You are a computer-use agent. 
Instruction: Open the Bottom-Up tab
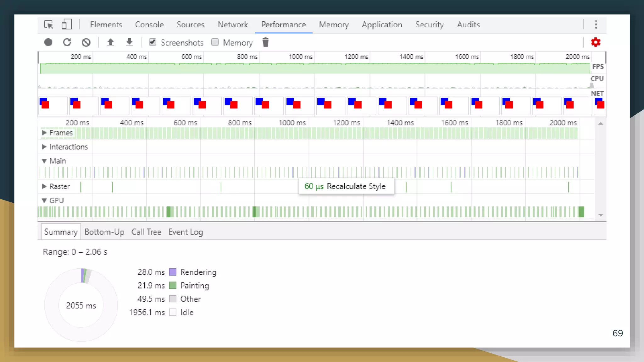coord(104,232)
